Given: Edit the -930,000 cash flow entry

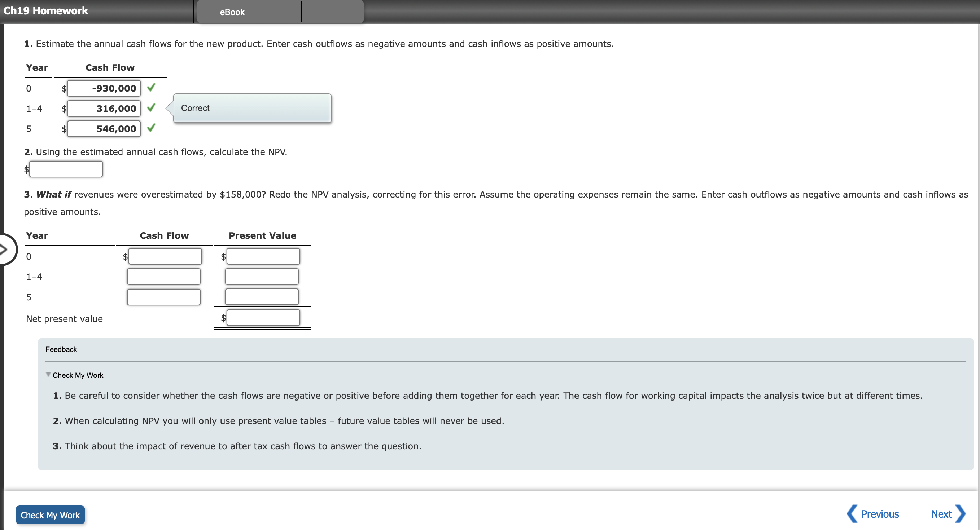Looking at the screenshot, I should click(x=104, y=88).
